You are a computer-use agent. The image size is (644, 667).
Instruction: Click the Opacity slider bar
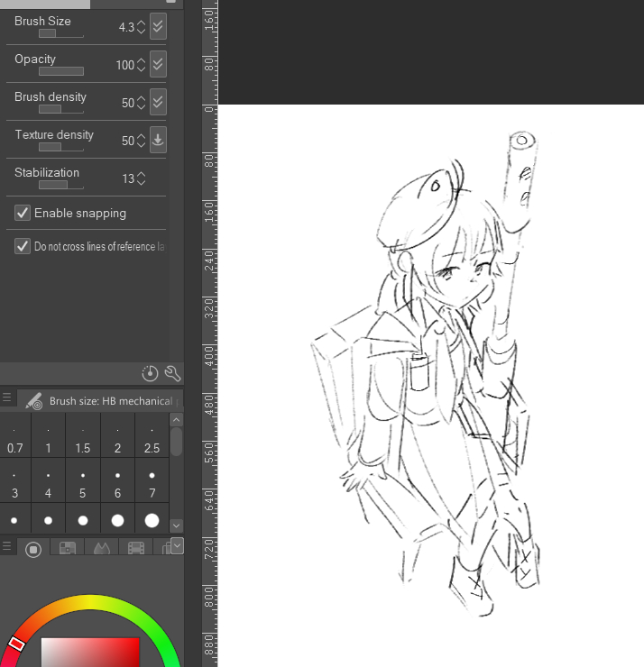point(61,71)
